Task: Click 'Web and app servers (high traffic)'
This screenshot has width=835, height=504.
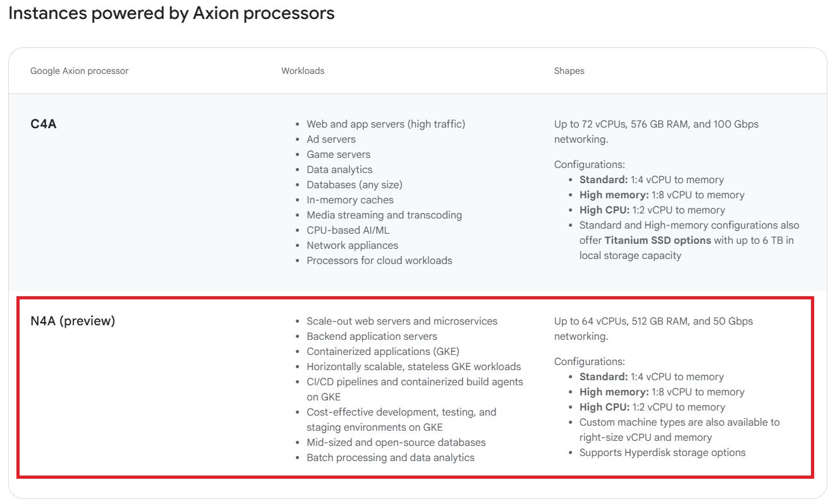Action: click(x=386, y=124)
